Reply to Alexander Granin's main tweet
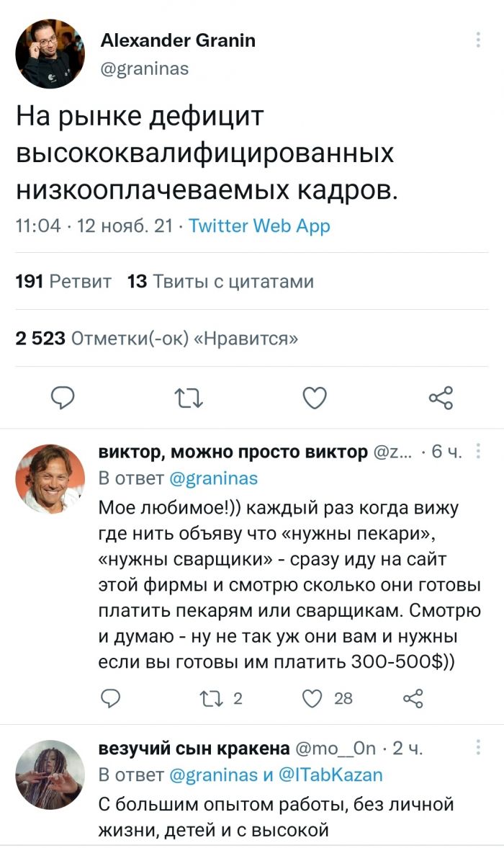Image resolution: width=504 pixels, height=848 pixels. pos(65,397)
